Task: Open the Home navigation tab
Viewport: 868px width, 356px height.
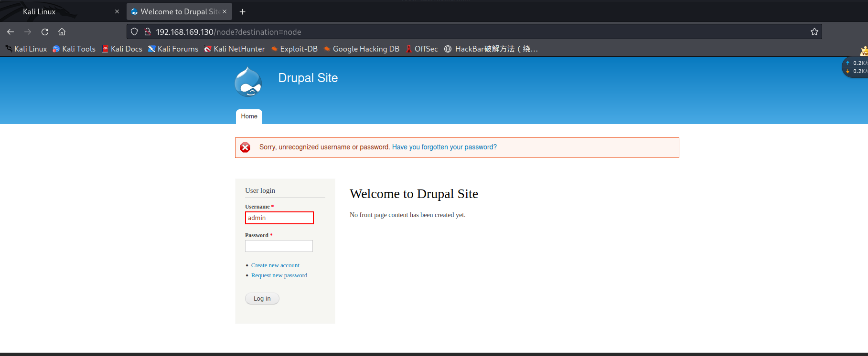Action: tap(249, 116)
